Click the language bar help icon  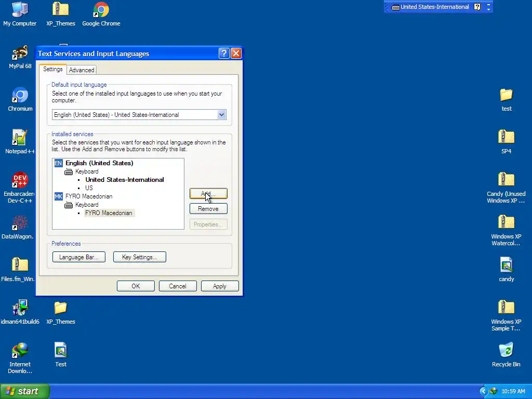[x=477, y=7]
